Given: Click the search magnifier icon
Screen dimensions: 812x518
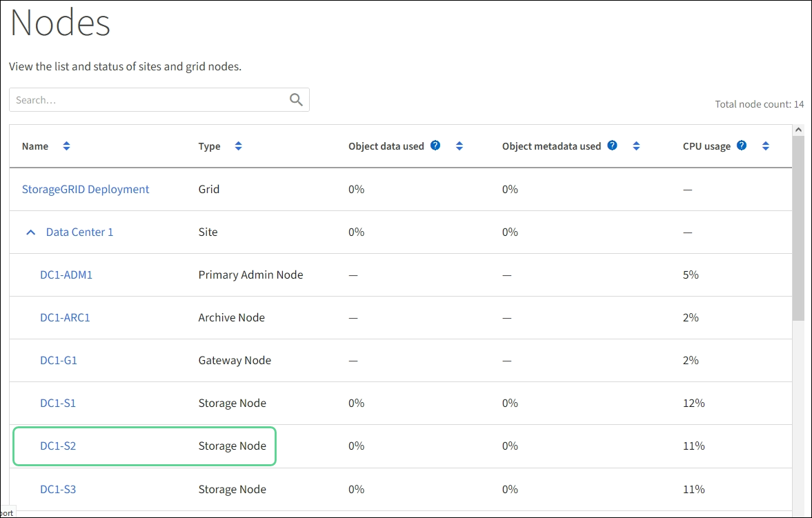Looking at the screenshot, I should tap(296, 100).
